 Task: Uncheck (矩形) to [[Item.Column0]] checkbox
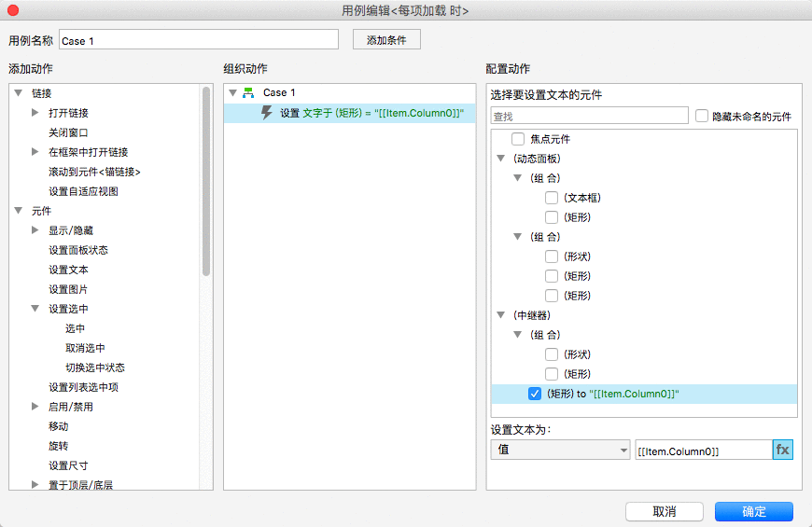pyautogui.click(x=535, y=394)
